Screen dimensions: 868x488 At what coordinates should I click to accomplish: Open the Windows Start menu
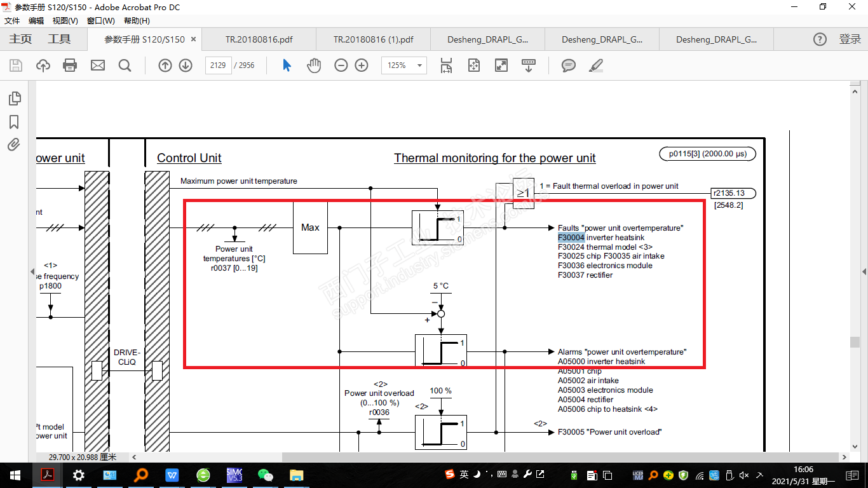pos(15,475)
